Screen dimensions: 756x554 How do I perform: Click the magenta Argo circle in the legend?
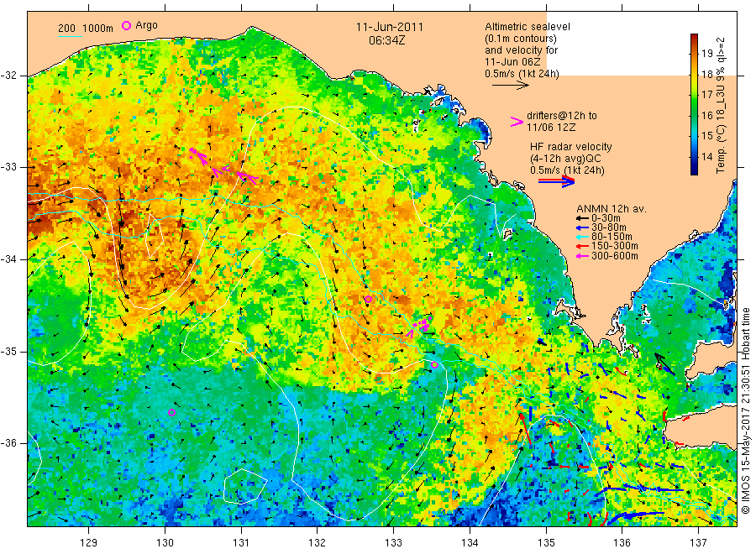coord(126,25)
